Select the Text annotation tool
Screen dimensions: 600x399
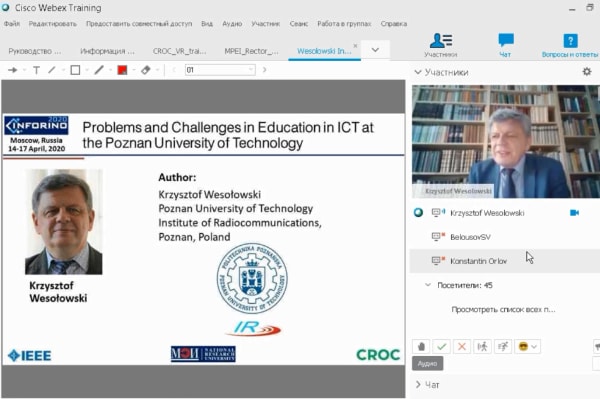[x=36, y=70]
